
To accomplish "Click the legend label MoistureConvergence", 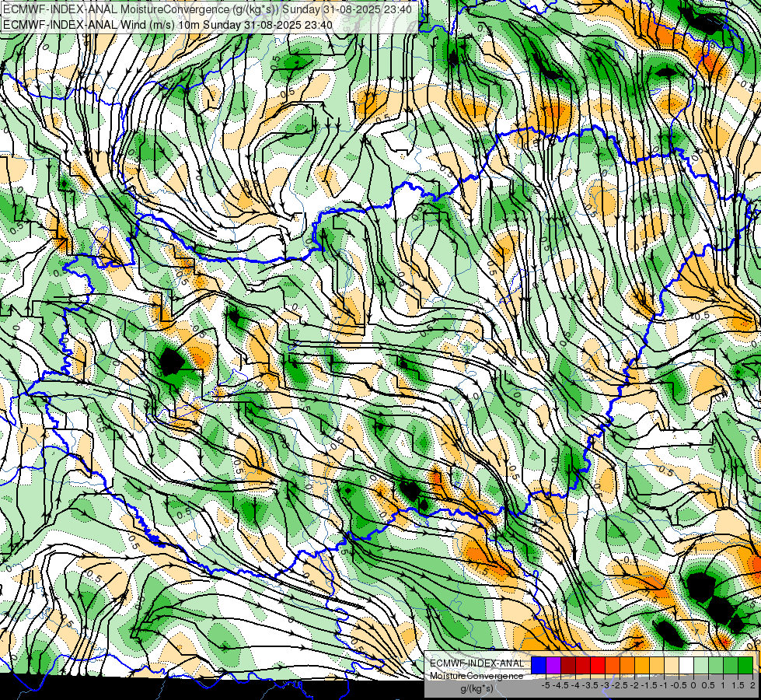I will pos(476,676).
